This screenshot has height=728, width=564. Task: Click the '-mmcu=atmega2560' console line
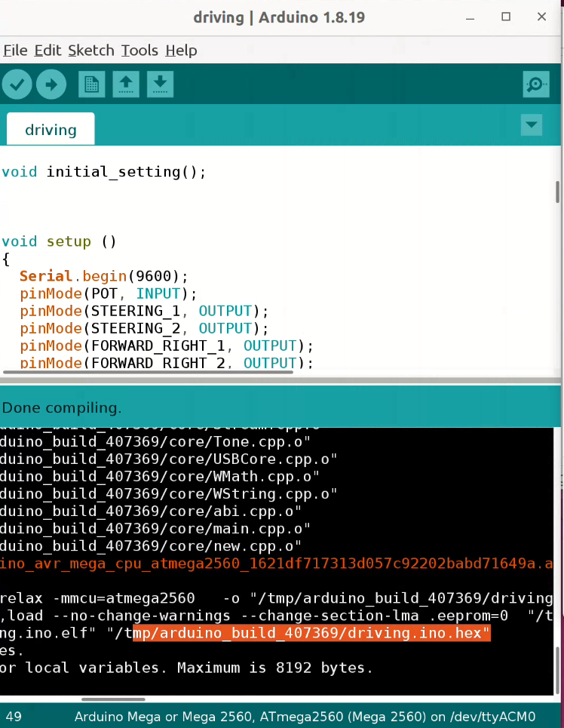pos(277,598)
